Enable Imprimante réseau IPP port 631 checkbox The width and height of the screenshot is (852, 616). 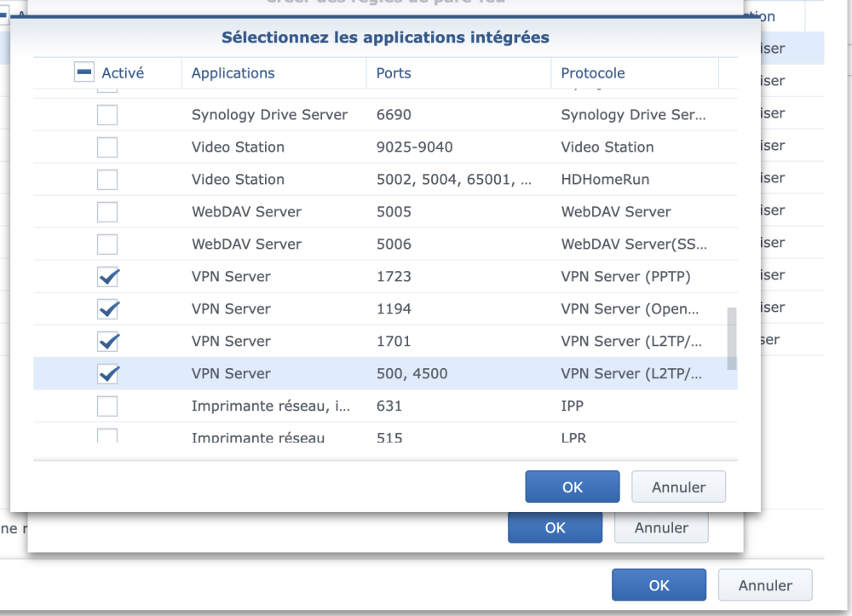[107, 406]
